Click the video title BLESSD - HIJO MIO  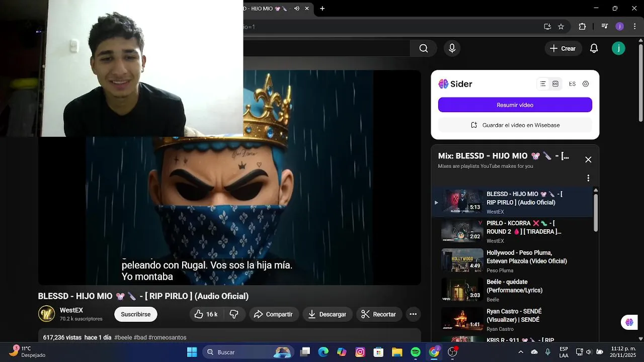(x=143, y=296)
